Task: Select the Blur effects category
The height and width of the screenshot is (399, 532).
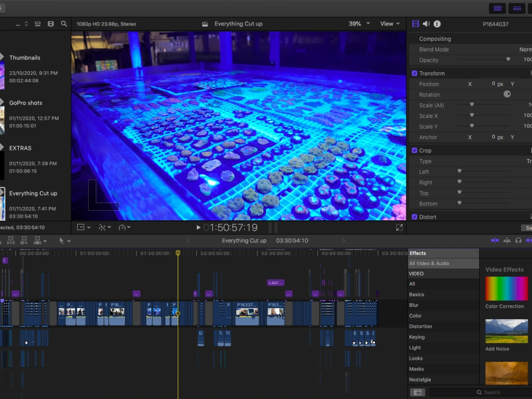Action: (444, 305)
